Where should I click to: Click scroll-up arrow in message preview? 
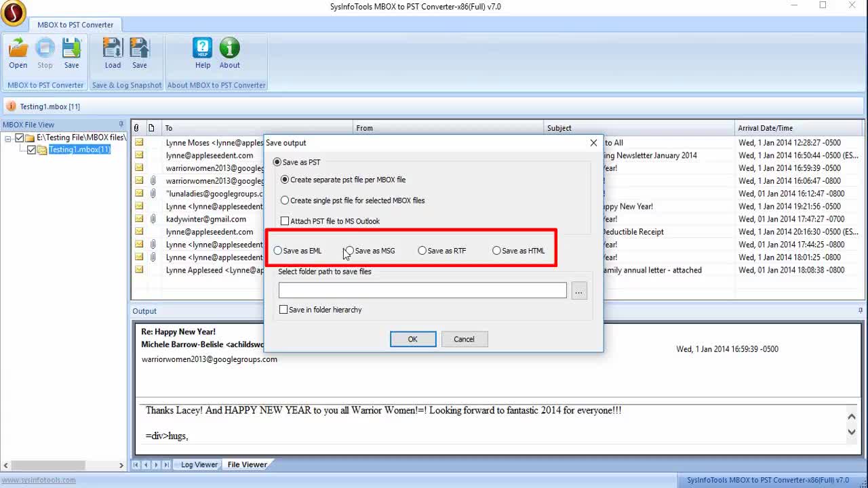852,416
